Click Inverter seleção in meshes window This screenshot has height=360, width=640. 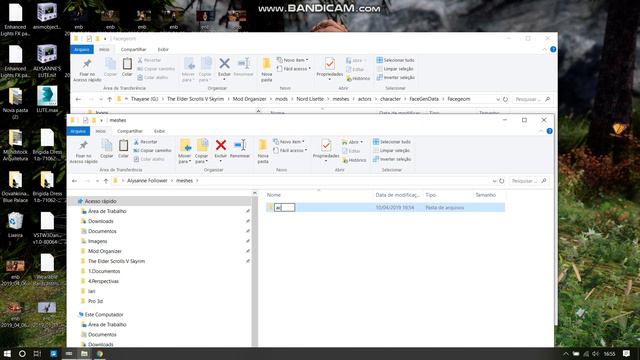click(392, 159)
